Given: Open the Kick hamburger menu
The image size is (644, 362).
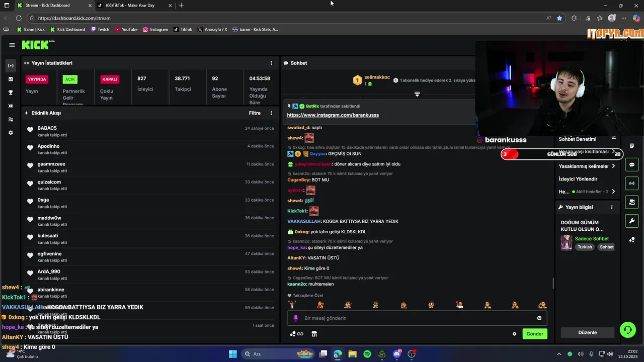Looking at the screenshot, I should point(12,45).
